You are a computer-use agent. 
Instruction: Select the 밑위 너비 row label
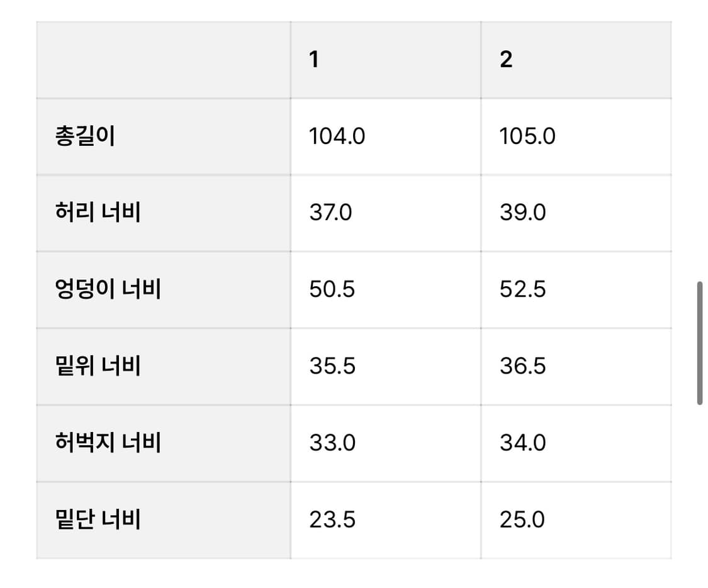click(98, 366)
